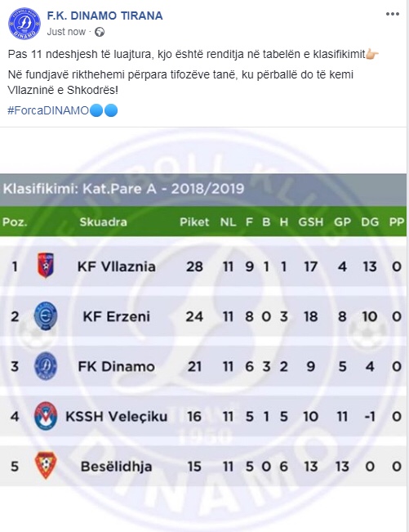The image size is (409, 532).
Task: Click the 'Just now' post timestamp
Action: 66,32
